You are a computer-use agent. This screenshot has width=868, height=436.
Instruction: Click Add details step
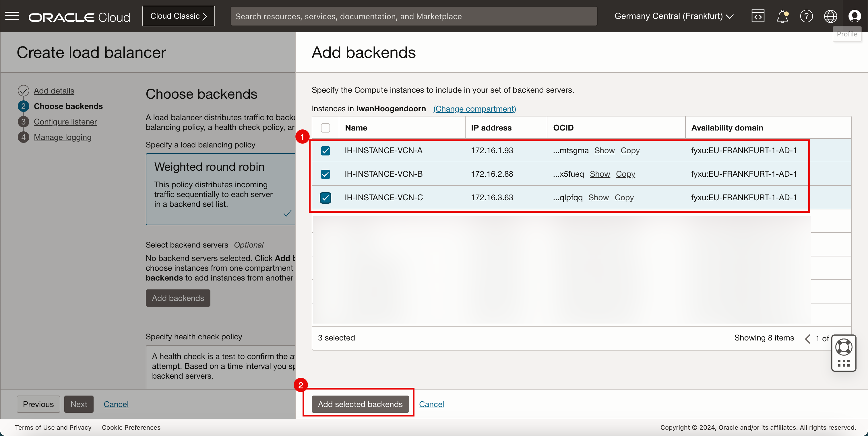tap(53, 90)
